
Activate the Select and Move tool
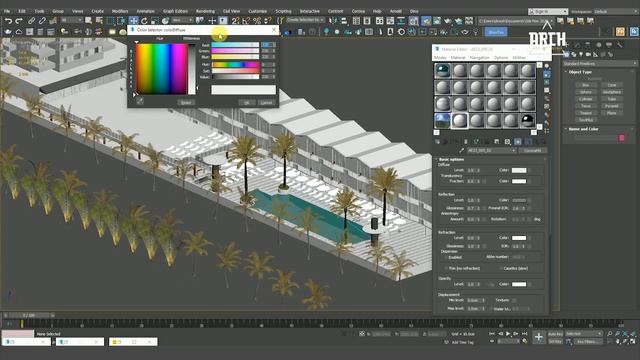(133, 20)
